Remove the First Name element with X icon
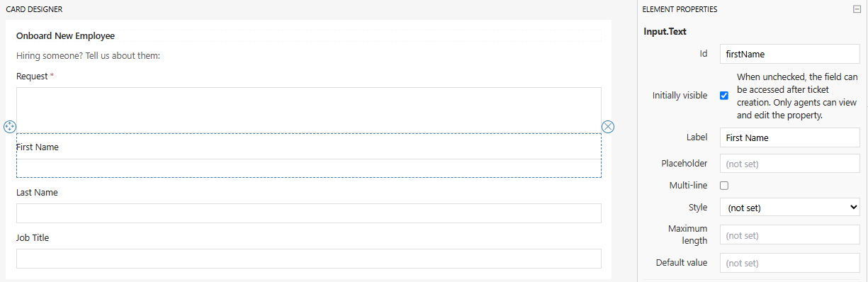Image resolution: width=868 pixels, height=282 pixels. (608, 127)
